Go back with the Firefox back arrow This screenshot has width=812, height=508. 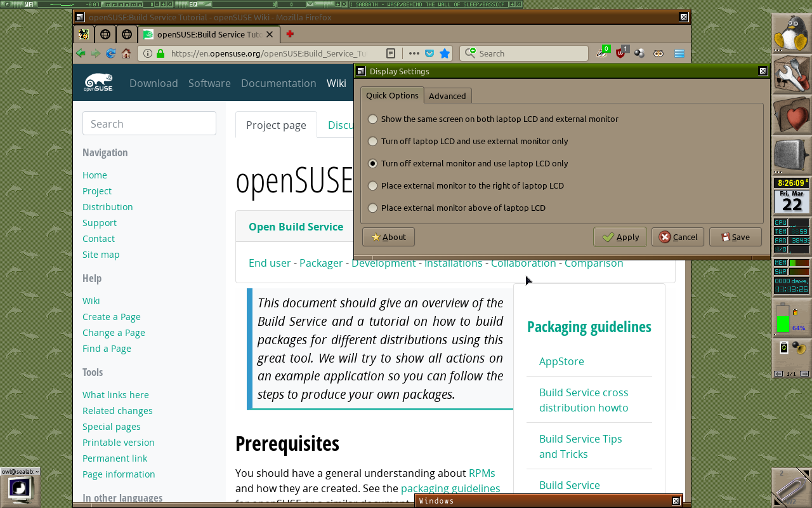coord(81,53)
